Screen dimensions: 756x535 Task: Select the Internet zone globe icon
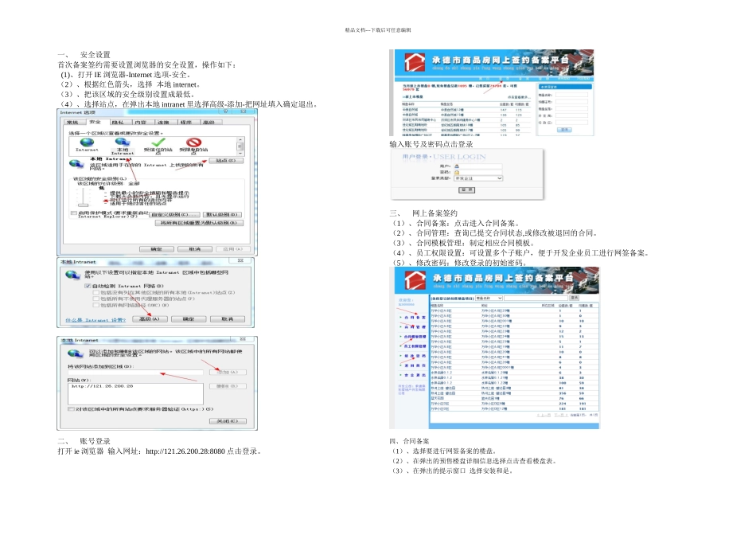coord(87,143)
